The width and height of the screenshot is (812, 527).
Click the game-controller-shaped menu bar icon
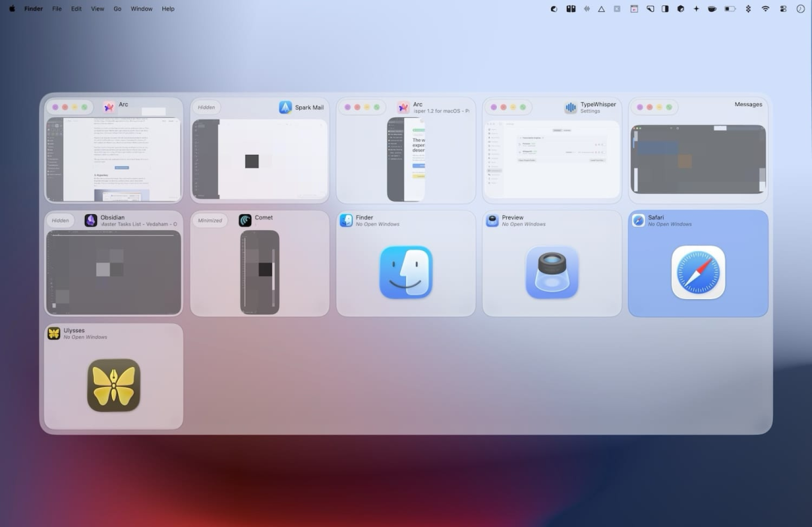point(571,9)
